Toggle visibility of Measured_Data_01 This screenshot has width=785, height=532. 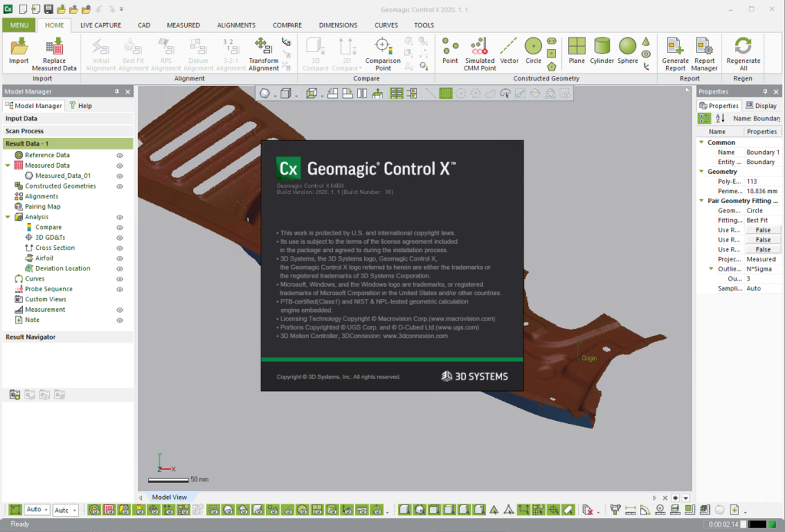tap(120, 176)
